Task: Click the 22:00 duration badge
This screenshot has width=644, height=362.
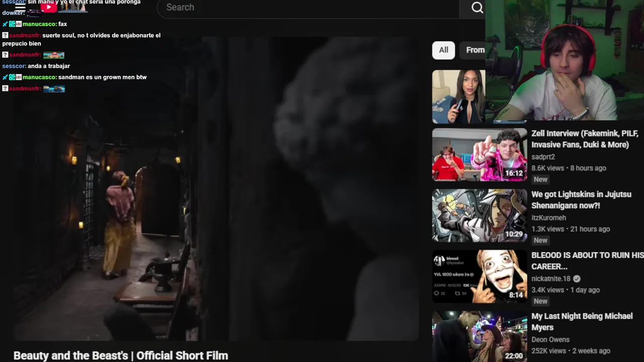Action: click(x=514, y=355)
